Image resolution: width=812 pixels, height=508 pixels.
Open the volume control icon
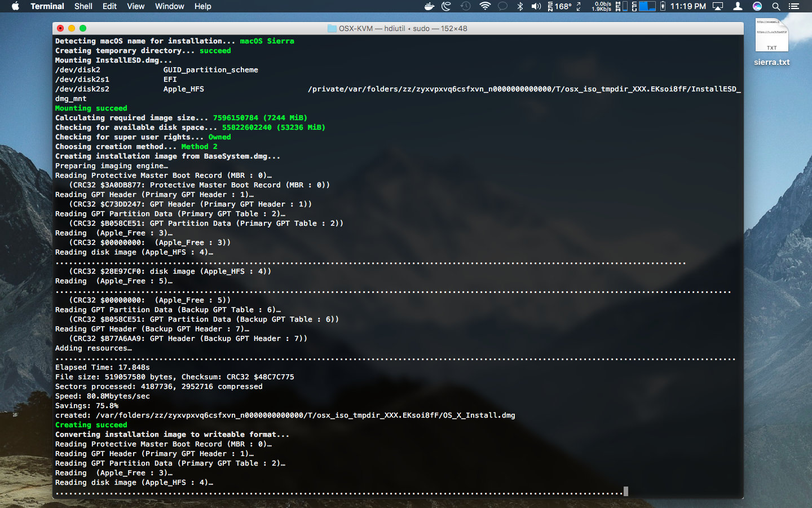(536, 6)
